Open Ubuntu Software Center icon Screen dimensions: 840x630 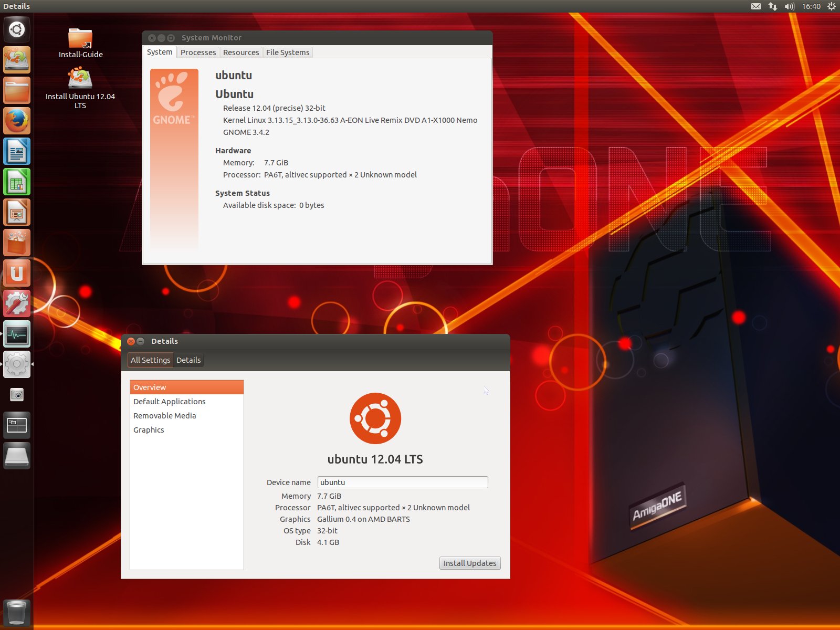click(x=17, y=243)
